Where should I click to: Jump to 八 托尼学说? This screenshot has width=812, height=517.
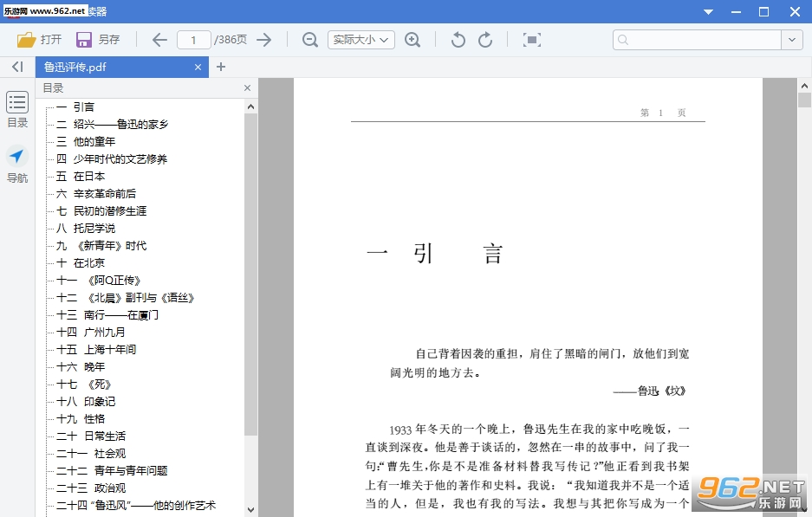point(86,229)
